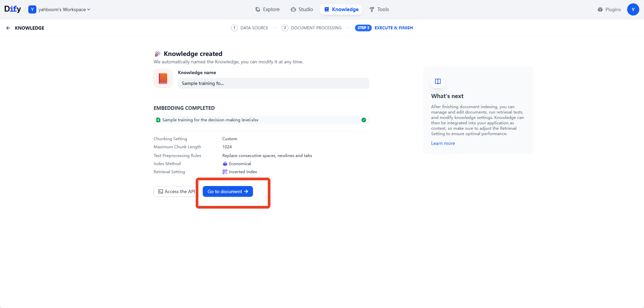Click the Economical index method icon
Image resolution: width=644 pixels, height=308 pixels.
click(225, 164)
